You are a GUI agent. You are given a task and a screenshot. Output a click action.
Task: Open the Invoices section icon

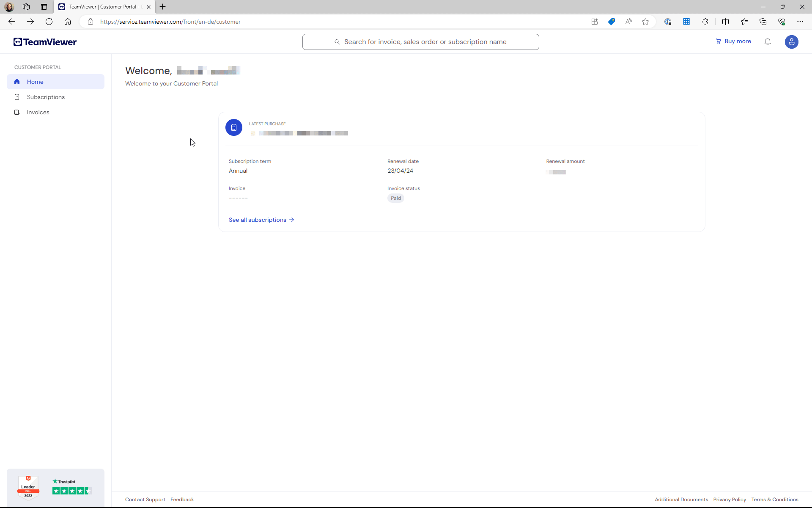(16, 112)
